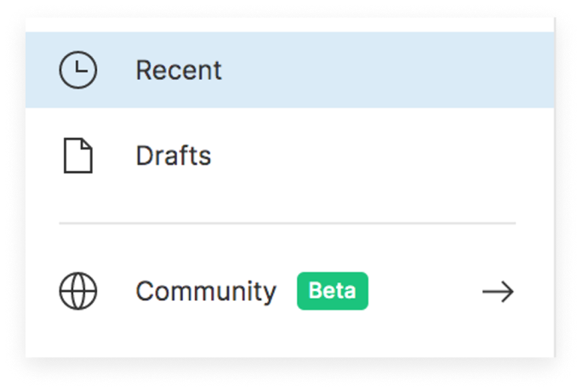This screenshot has width=582, height=392.
Task: Select the Drafts row in navigation list
Action: tap(290, 156)
